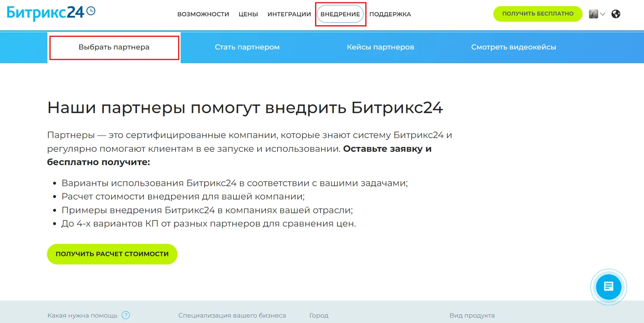Open the ВОЗМОЖНОСТИ menu item
Viewport: 644px width, 323px height.
coord(203,14)
